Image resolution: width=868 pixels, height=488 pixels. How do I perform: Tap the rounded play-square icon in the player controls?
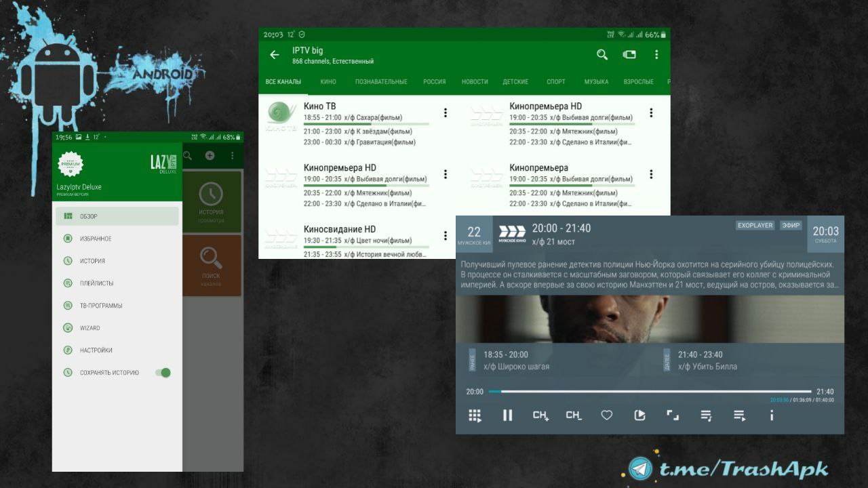coord(639,415)
